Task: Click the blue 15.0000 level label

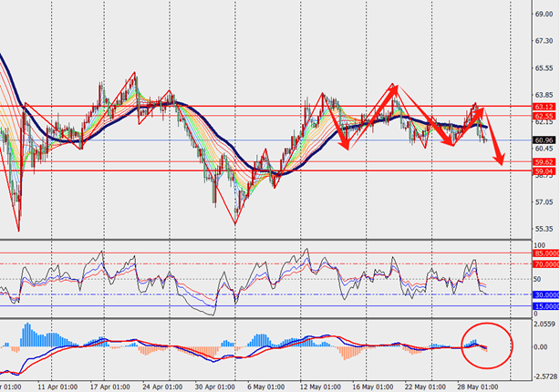Action: 546,306
